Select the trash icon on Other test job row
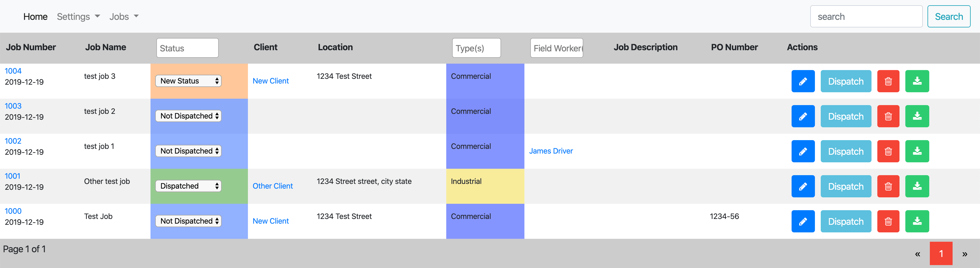This screenshot has width=980, height=268. pyautogui.click(x=888, y=186)
